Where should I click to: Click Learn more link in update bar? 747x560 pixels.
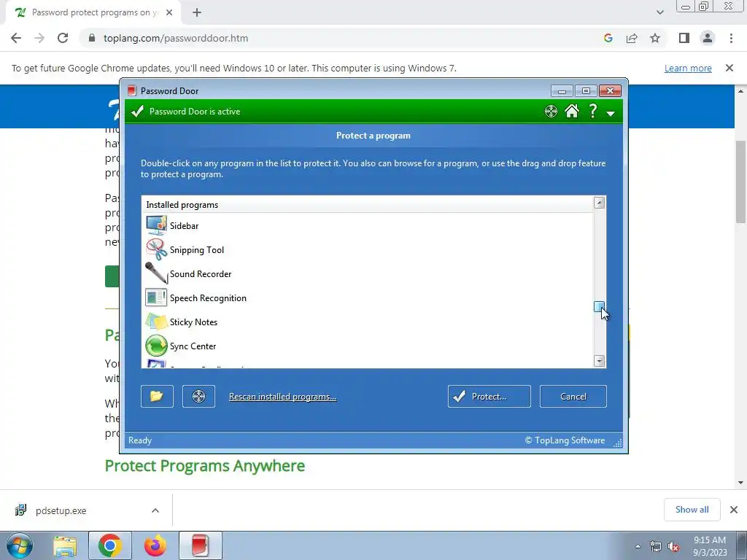click(688, 68)
